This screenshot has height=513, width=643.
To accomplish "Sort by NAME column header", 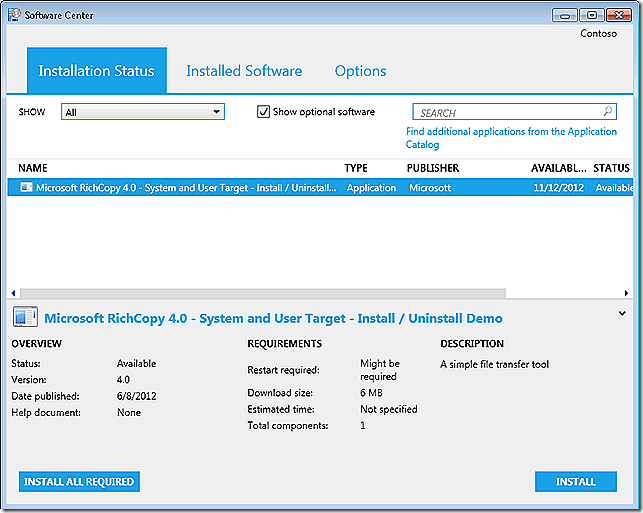I will point(33,168).
